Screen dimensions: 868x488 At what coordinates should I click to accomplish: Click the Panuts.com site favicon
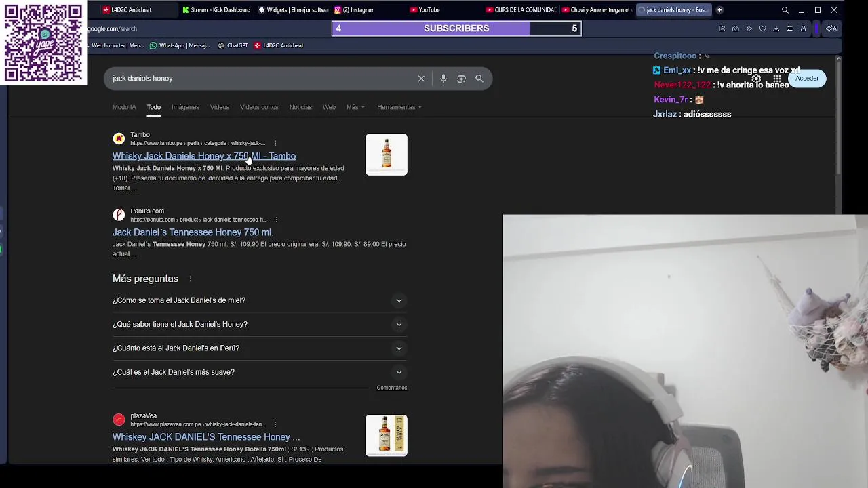(119, 215)
